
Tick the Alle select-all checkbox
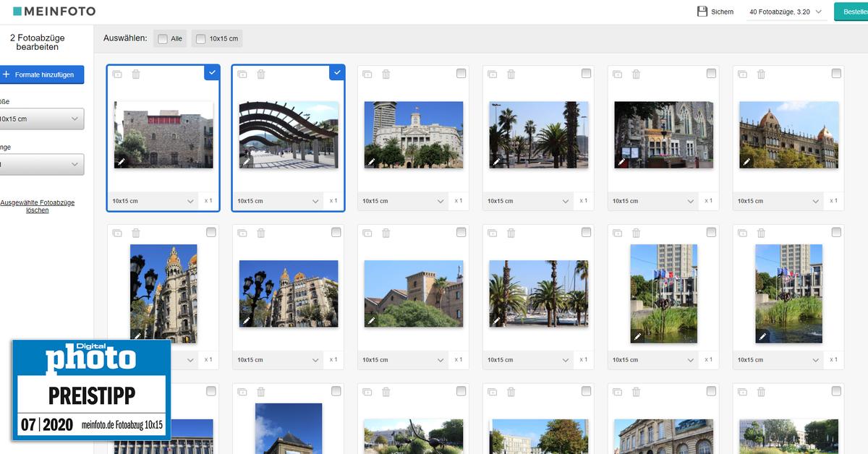(163, 39)
